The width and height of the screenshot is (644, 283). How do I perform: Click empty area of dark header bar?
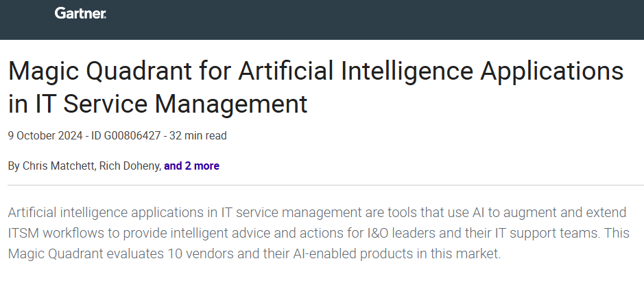point(377,19)
